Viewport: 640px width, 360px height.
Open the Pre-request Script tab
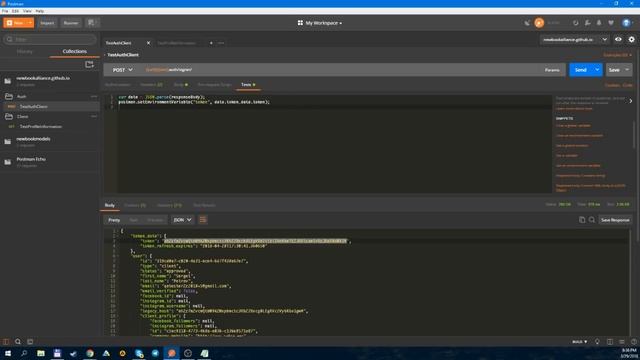coord(215,84)
